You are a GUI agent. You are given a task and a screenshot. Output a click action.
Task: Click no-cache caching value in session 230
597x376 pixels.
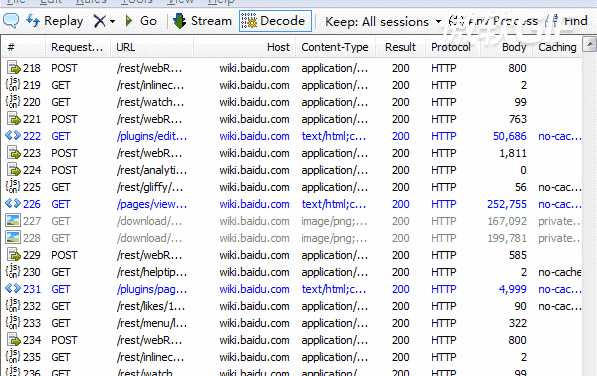point(559,272)
